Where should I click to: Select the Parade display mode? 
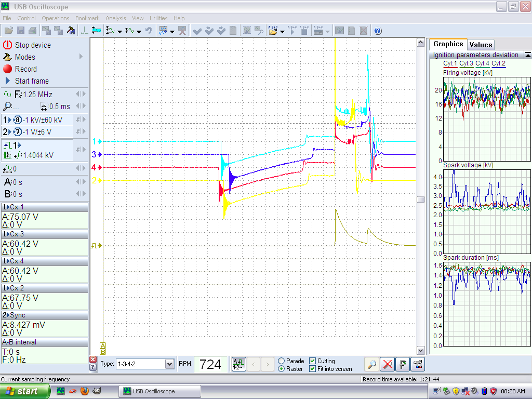pos(282,361)
